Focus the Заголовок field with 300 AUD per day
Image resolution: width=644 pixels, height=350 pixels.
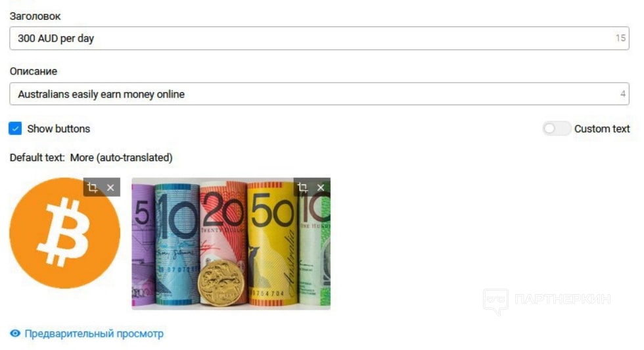point(319,38)
